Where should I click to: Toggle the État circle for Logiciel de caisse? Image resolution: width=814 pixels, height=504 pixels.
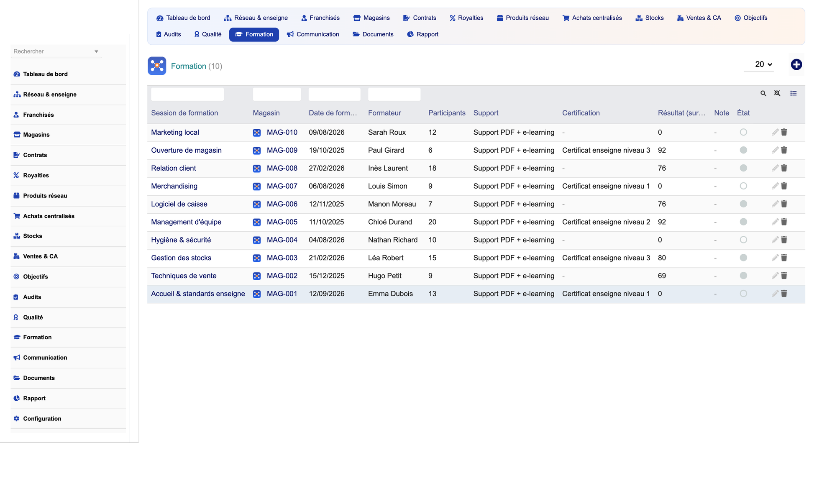pos(743,204)
